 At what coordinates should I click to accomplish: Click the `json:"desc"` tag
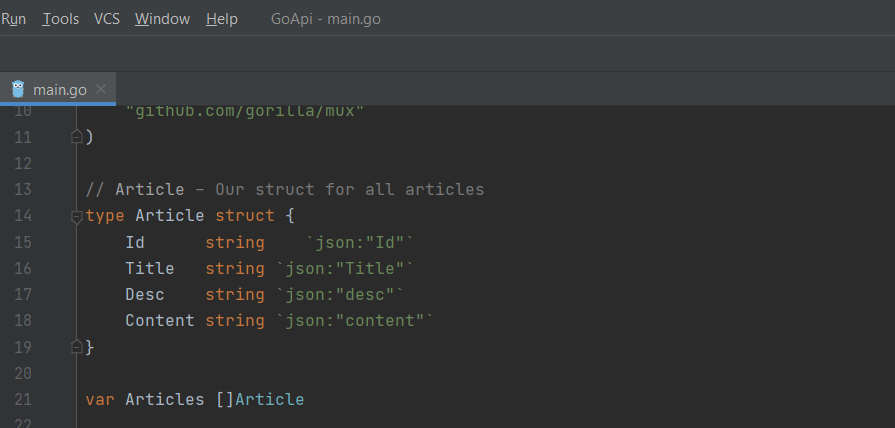point(340,294)
